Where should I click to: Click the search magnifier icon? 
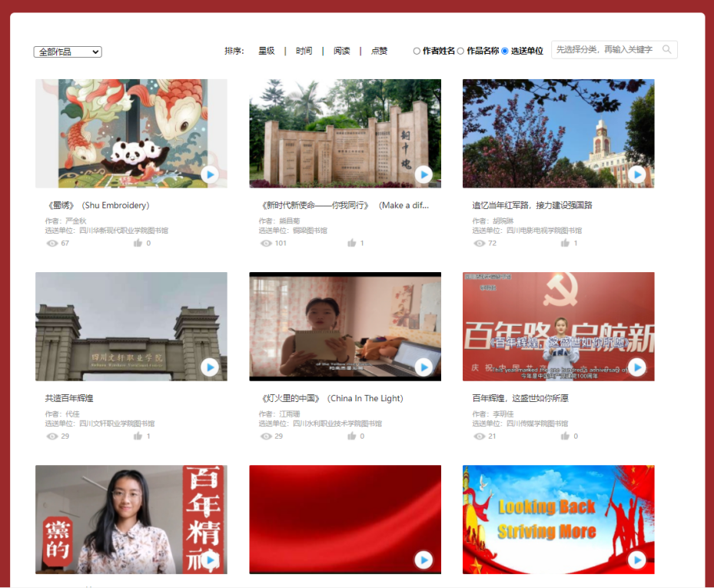coord(666,50)
